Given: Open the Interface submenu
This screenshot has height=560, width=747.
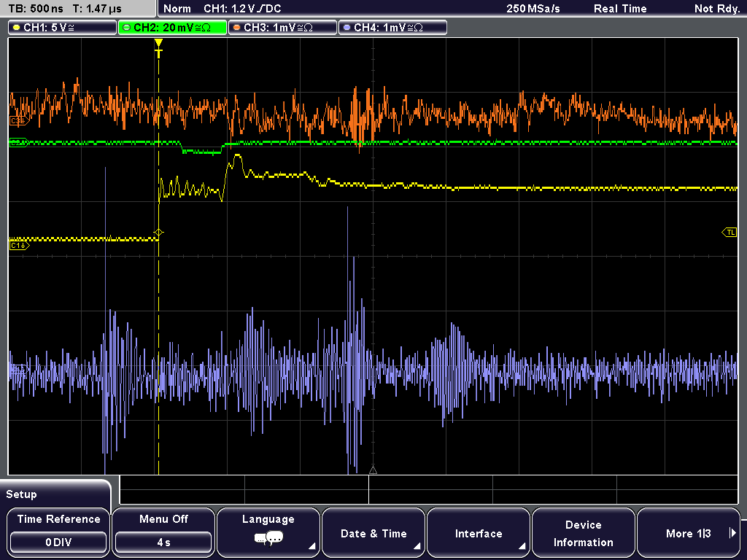Looking at the screenshot, I should click(x=479, y=532).
